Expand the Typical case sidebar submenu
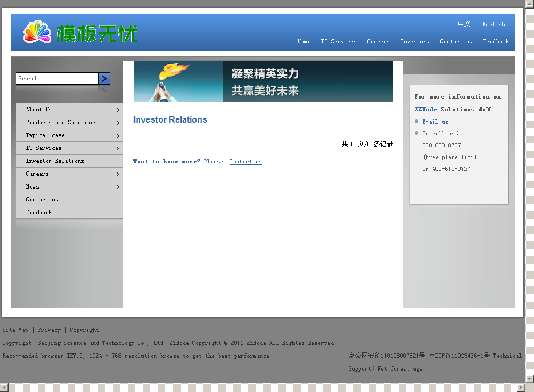 click(x=117, y=135)
